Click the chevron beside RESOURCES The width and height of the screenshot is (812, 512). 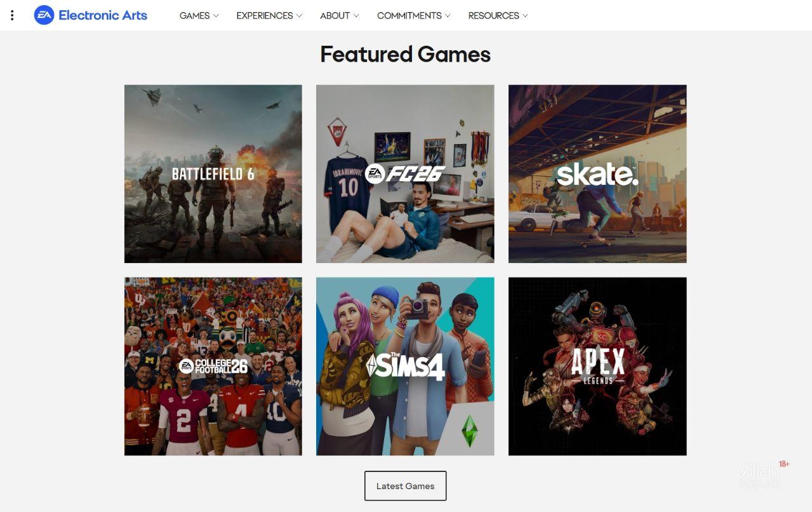point(525,15)
